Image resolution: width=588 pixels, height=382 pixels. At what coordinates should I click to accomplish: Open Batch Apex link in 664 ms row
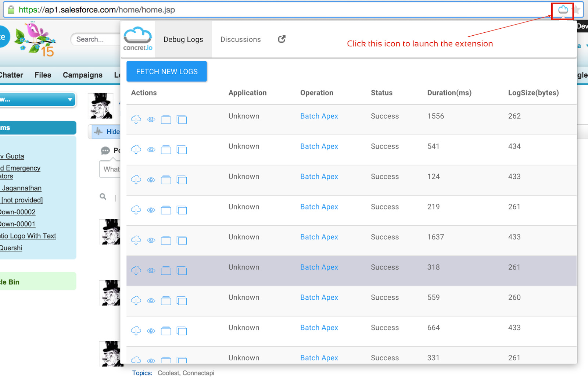click(x=319, y=328)
